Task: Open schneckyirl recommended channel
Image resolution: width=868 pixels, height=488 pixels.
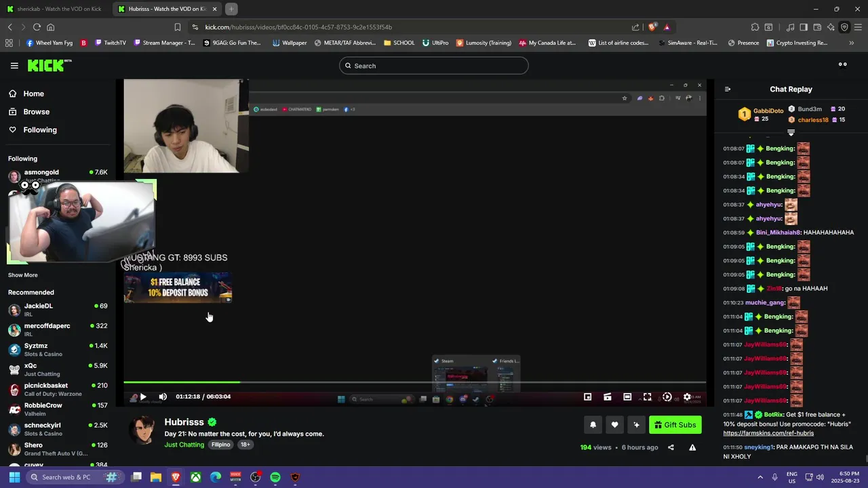Action: 58,429
